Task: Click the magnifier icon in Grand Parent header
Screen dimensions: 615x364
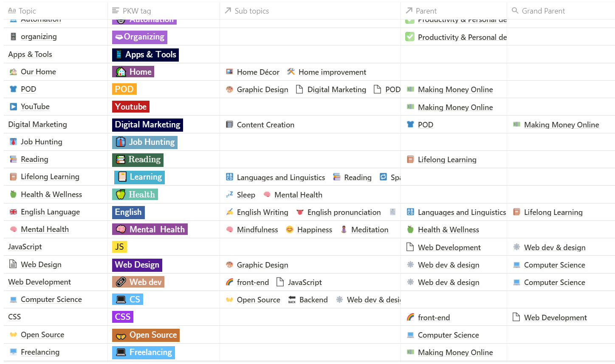Action: pyautogui.click(x=515, y=10)
